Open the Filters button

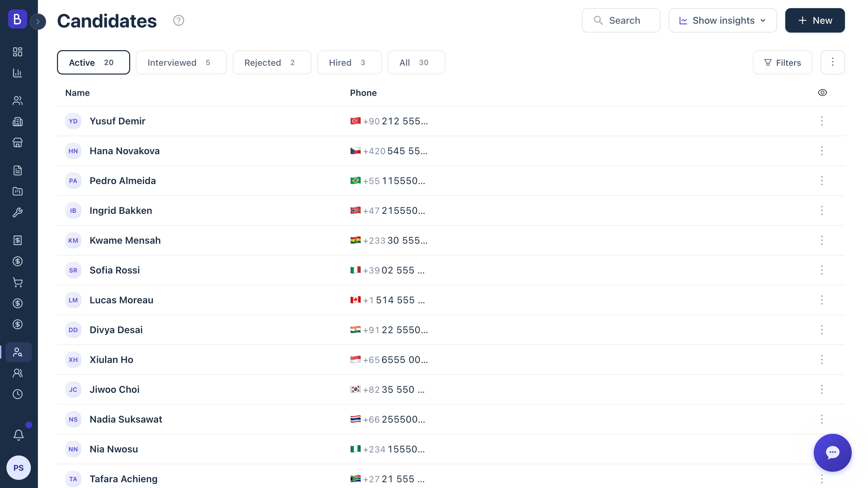coord(782,62)
